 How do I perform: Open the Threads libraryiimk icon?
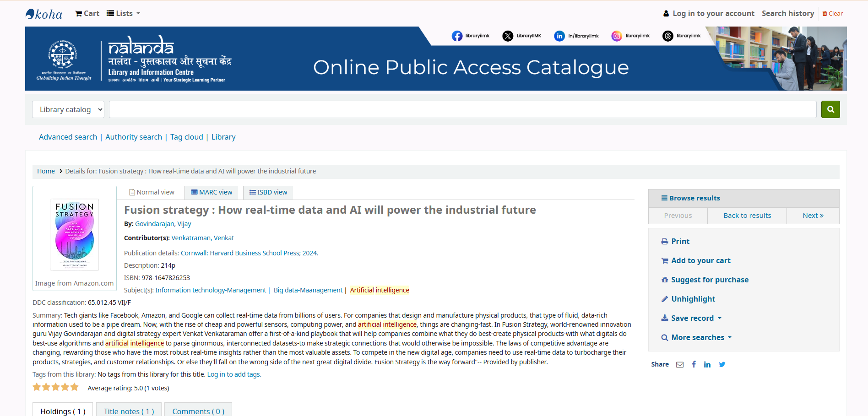[x=668, y=36]
